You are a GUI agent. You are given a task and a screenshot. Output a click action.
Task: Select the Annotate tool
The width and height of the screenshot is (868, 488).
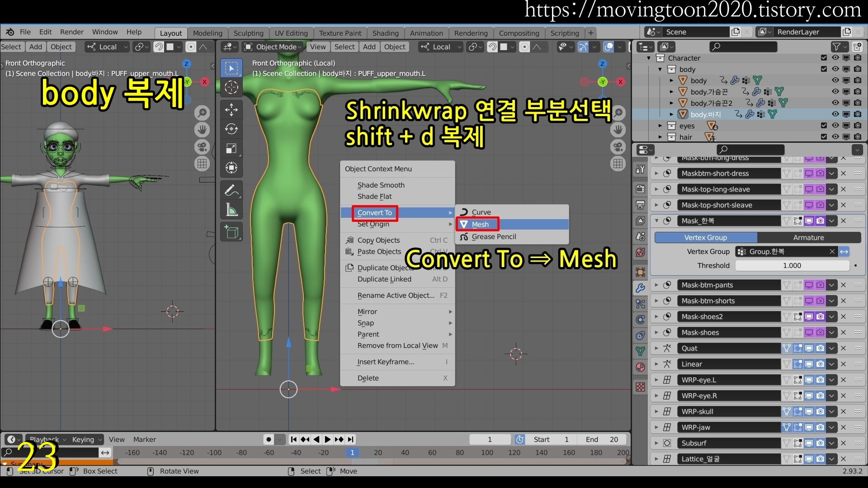[x=231, y=190]
